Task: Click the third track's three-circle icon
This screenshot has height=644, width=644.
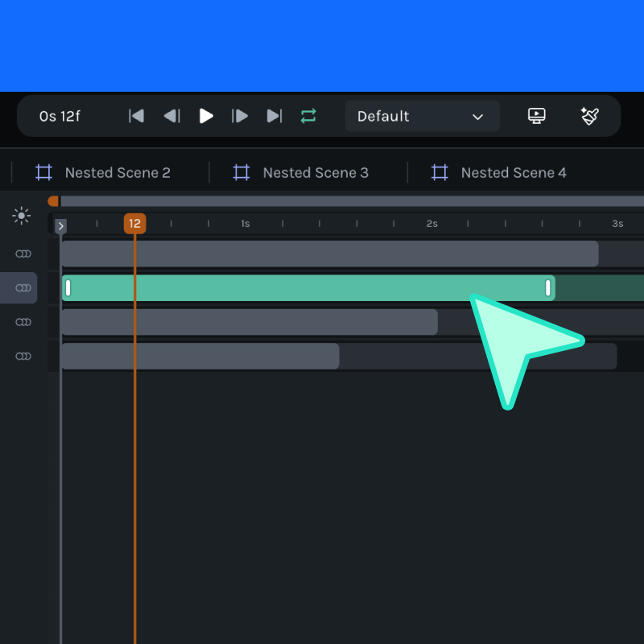Action: click(x=23, y=322)
